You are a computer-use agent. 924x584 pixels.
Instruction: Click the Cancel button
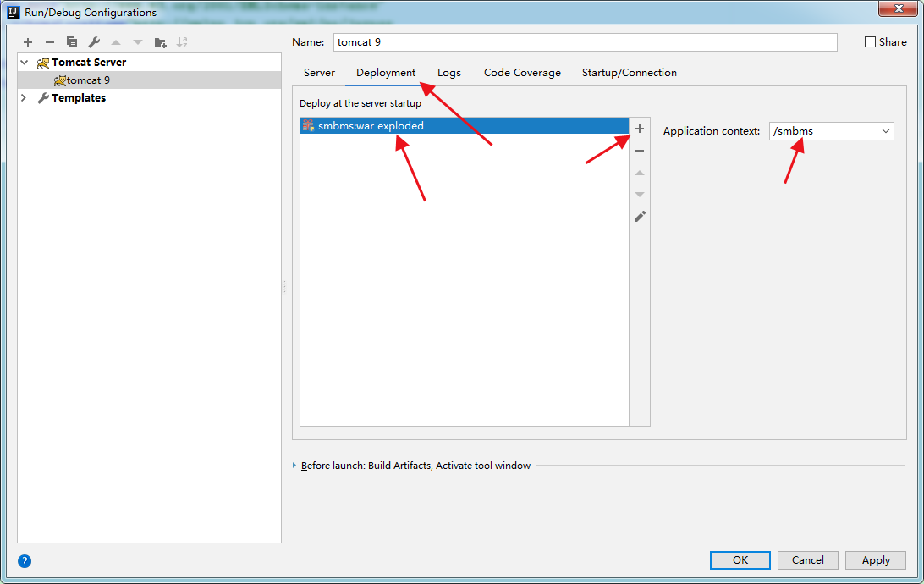(808, 560)
